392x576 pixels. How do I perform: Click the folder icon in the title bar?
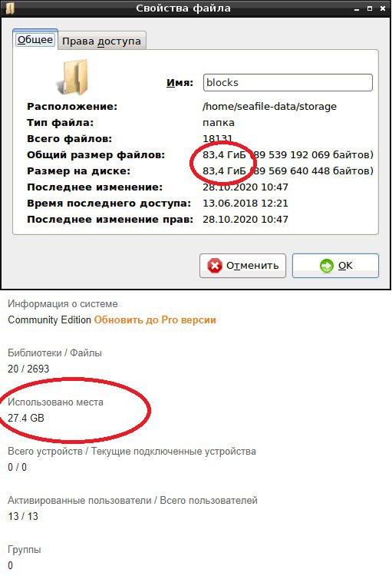coord(10,8)
